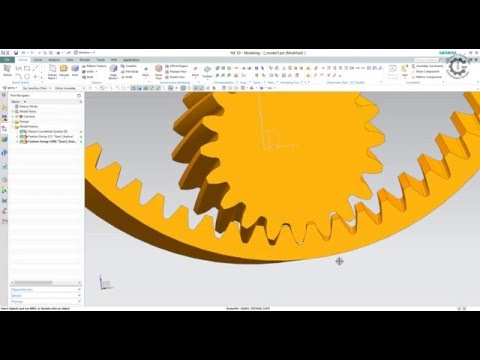Click the Edge Blend tool
This screenshot has width=480, height=360.
(113, 71)
